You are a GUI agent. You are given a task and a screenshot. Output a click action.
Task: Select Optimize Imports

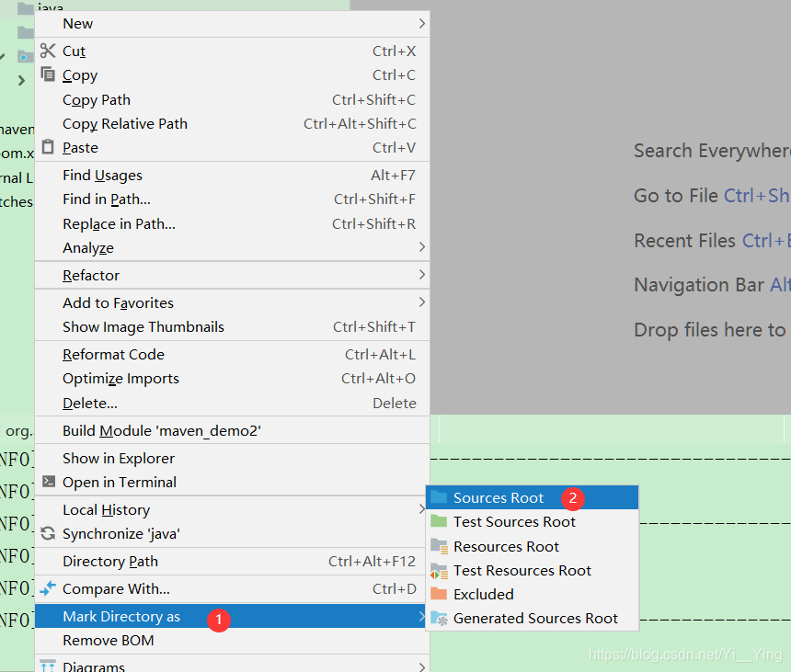(x=232, y=378)
